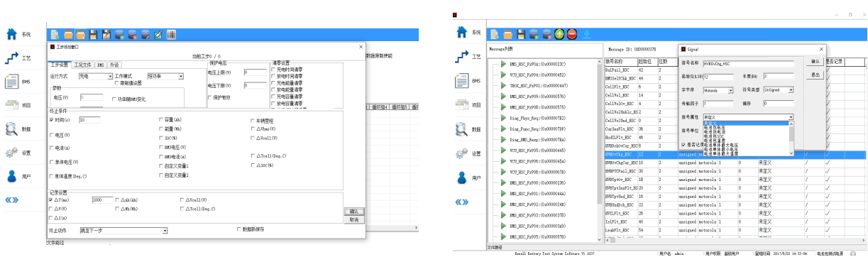Click the red grid icon ending the toolbar
This screenshot has width=868, height=262.
tap(171, 34)
